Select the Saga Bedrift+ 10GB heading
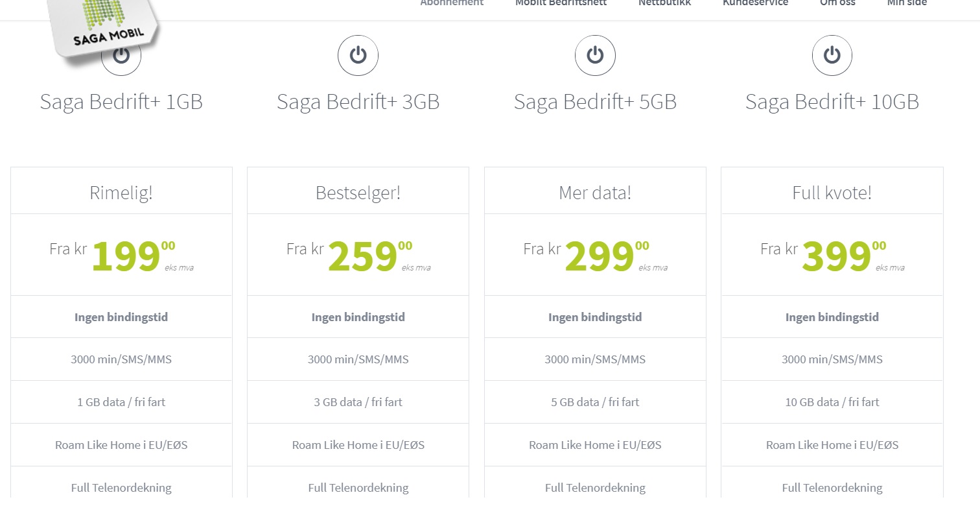Screen dimensions: 980x506 (x=832, y=102)
